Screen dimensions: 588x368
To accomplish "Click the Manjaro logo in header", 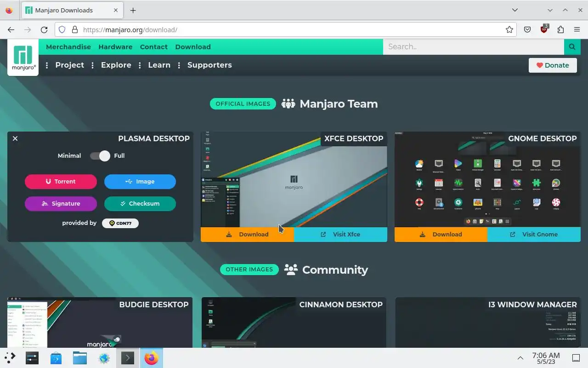I will 23,57.
